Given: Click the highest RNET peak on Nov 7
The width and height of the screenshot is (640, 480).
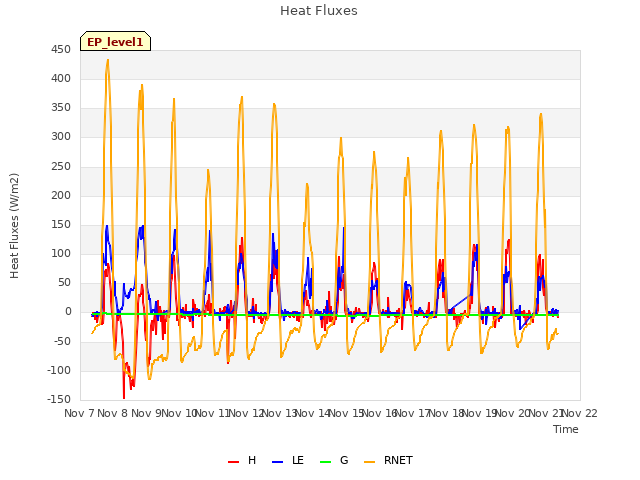Looking at the screenshot, I should (108, 60).
